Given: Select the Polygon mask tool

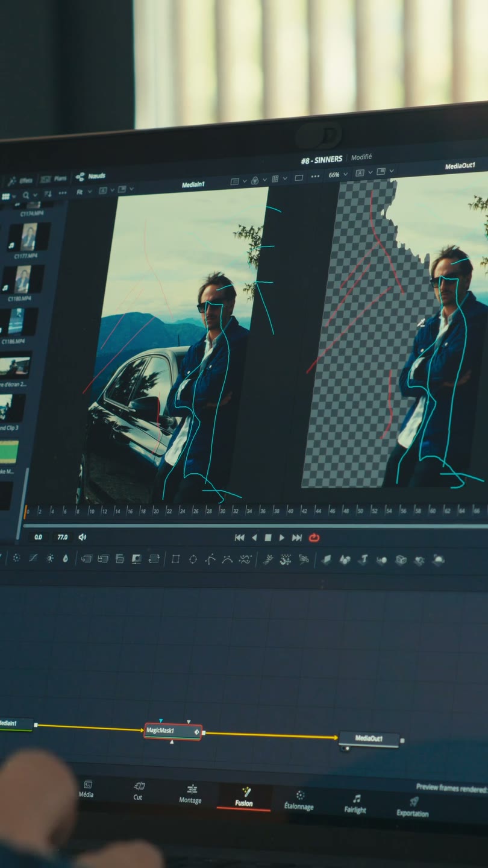Looking at the screenshot, I should [210, 559].
